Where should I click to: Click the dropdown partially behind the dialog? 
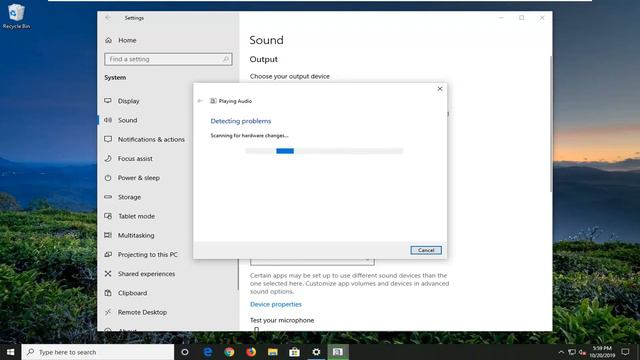pyautogui.click(x=312, y=262)
